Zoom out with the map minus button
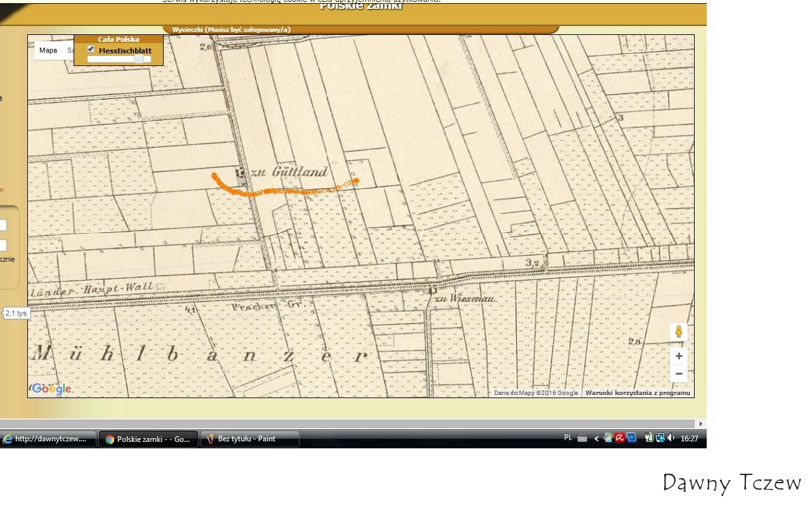Viewport: 812px width, 508px height. click(678, 373)
